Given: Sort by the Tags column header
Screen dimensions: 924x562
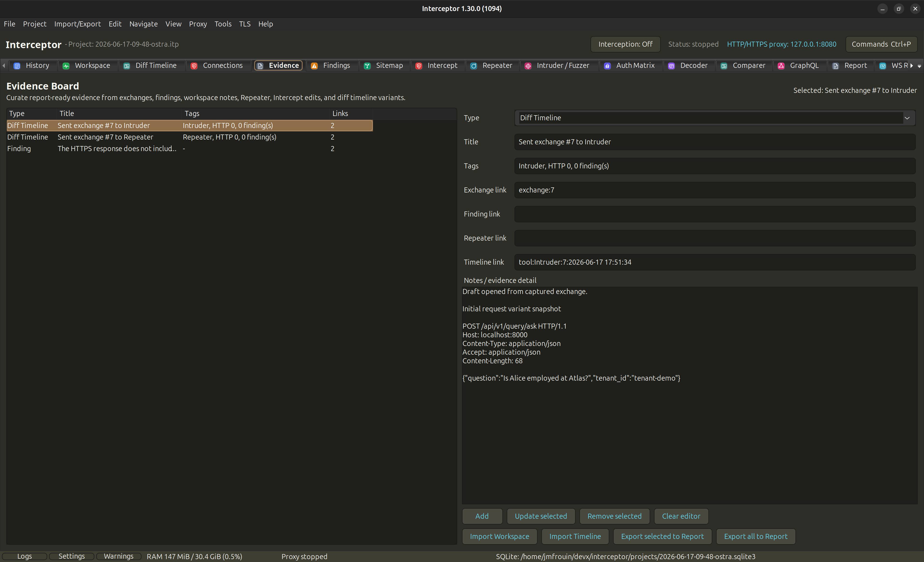Looking at the screenshot, I should click(256, 114).
